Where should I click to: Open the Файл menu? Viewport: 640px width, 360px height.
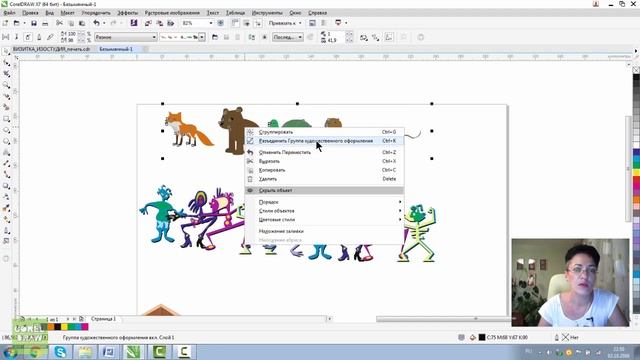coord(9,13)
